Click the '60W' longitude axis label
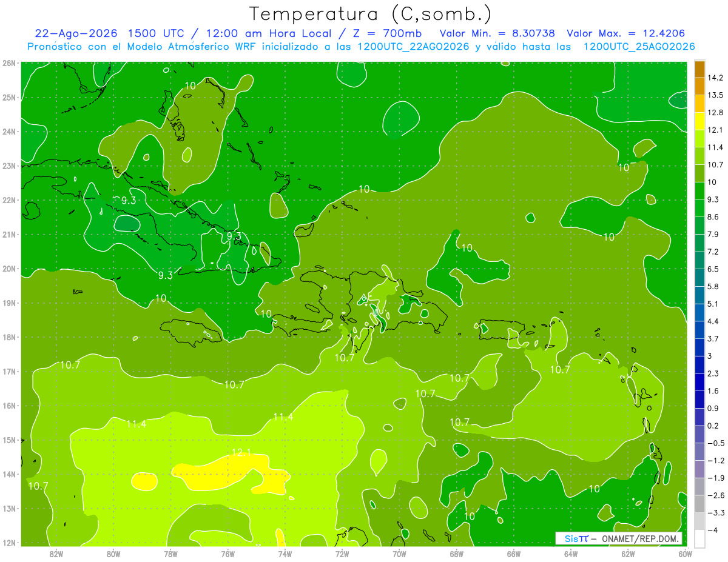728x562 pixels. [x=686, y=554]
